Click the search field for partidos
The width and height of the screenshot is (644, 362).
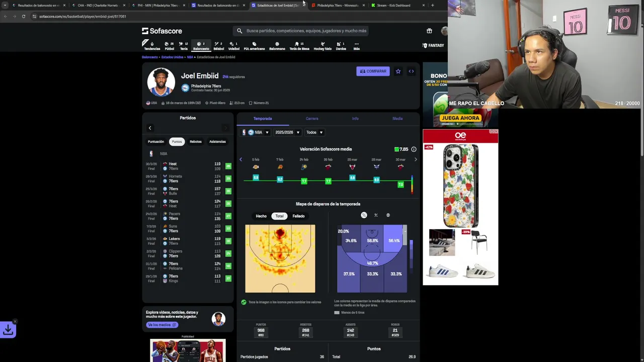(x=302, y=31)
